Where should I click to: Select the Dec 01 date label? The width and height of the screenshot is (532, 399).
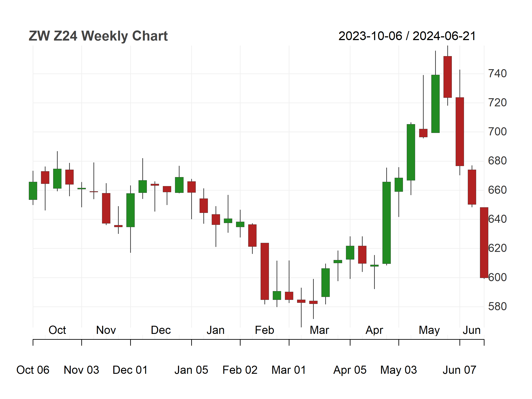point(130,370)
